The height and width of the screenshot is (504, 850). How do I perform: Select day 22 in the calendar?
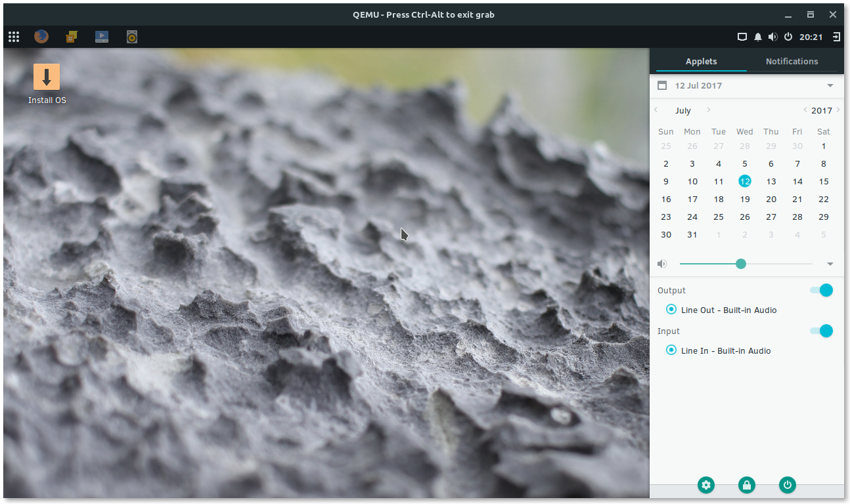coord(824,199)
